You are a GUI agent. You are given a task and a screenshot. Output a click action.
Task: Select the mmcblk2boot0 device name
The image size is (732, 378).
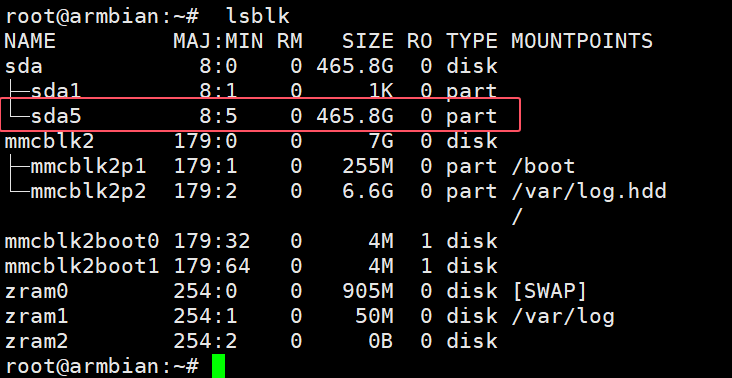coord(82,242)
